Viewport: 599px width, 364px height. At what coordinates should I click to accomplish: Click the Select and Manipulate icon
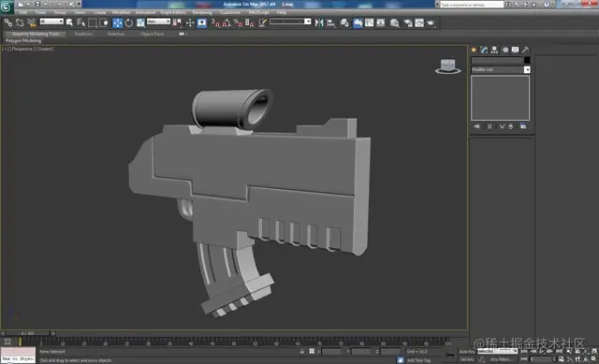coord(190,22)
